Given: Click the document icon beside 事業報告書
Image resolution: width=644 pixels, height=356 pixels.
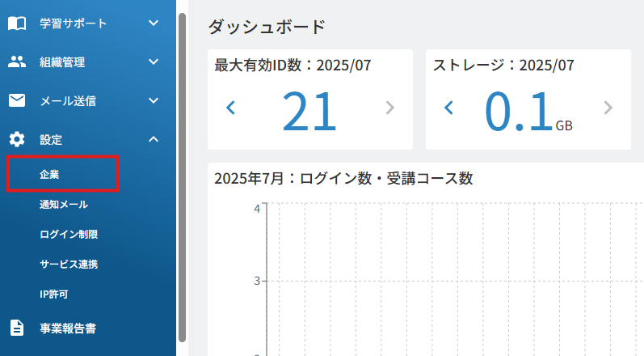Looking at the screenshot, I should coord(17,328).
